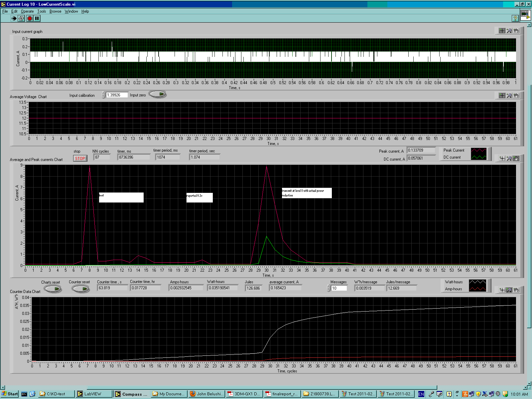This screenshot has height=399, width=532.
Task: Click the Jules/message value 12.669
Action: [401, 288]
